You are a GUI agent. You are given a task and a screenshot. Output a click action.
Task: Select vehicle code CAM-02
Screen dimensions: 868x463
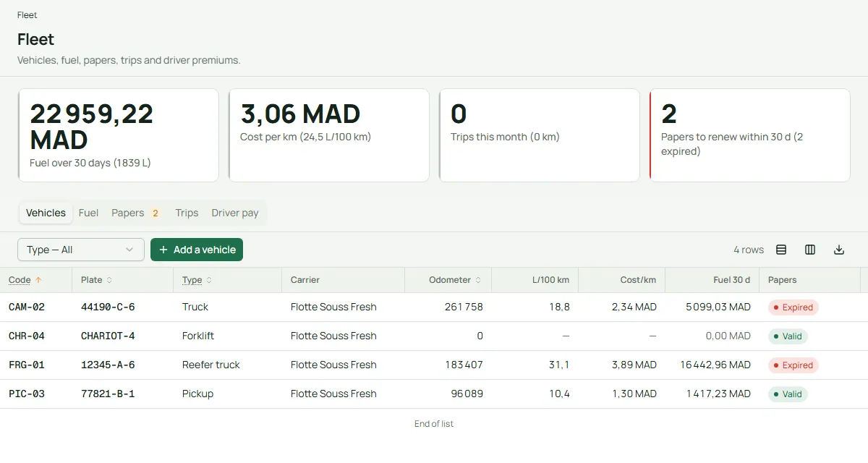click(x=27, y=307)
